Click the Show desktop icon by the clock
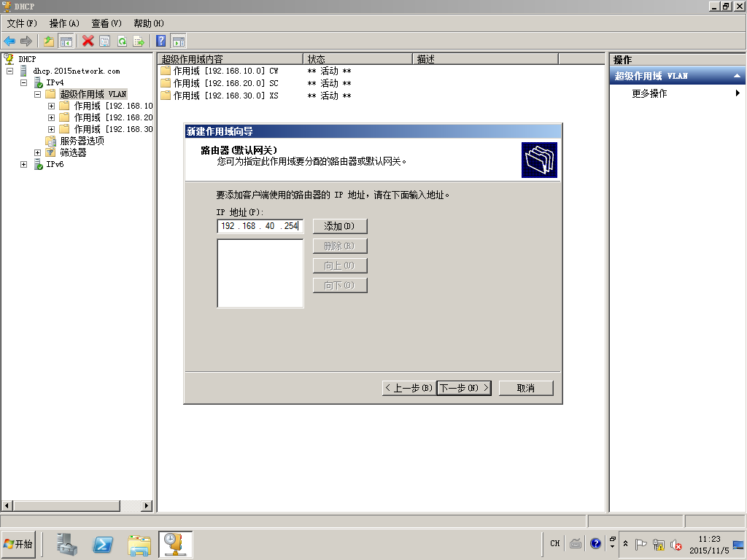The height and width of the screenshot is (560, 747). (739, 544)
